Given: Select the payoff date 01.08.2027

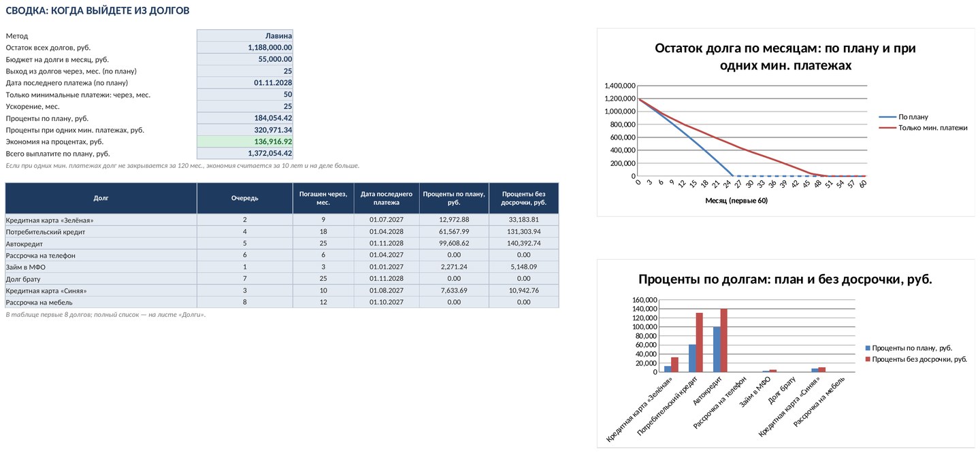Looking at the screenshot, I should [x=387, y=290].
